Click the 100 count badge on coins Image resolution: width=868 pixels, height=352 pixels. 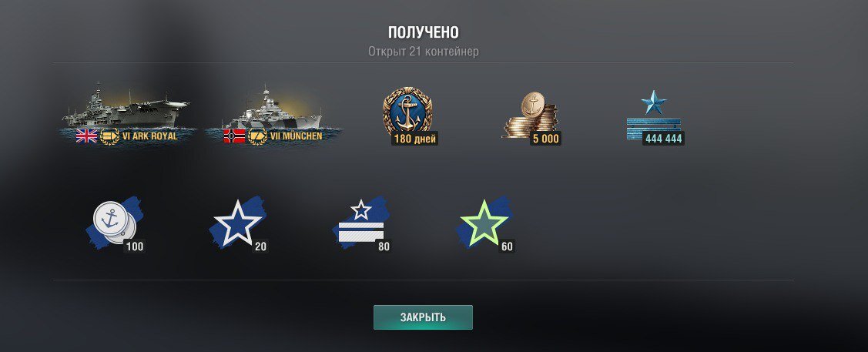pos(135,246)
